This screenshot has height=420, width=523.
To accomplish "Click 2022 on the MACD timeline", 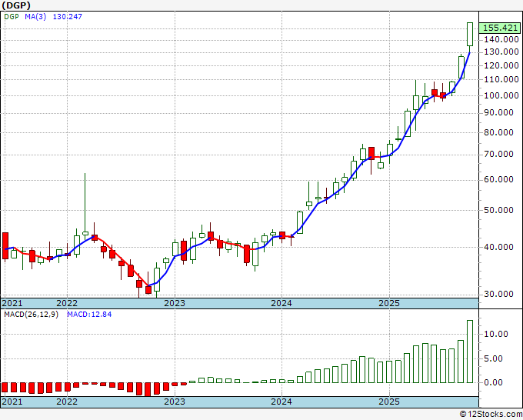I will tap(67, 402).
